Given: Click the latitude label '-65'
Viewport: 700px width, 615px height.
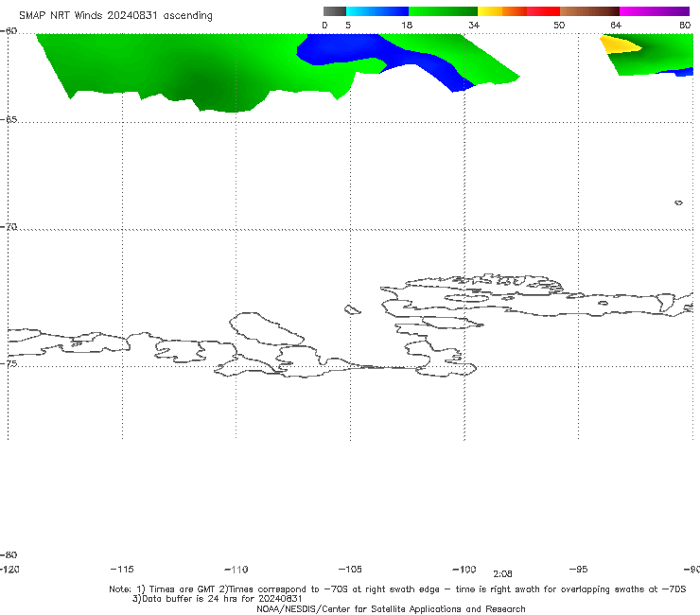Looking at the screenshot, I should 9,119.
